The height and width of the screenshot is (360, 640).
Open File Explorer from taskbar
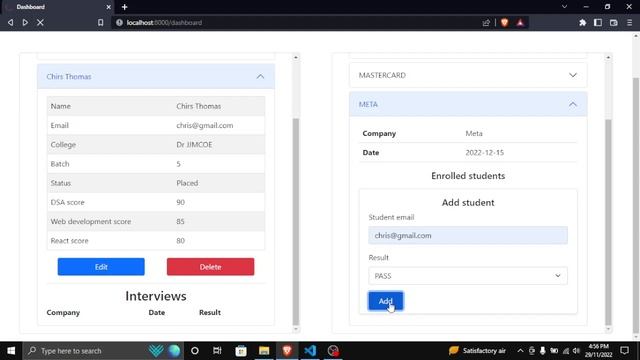click(264, 351)
